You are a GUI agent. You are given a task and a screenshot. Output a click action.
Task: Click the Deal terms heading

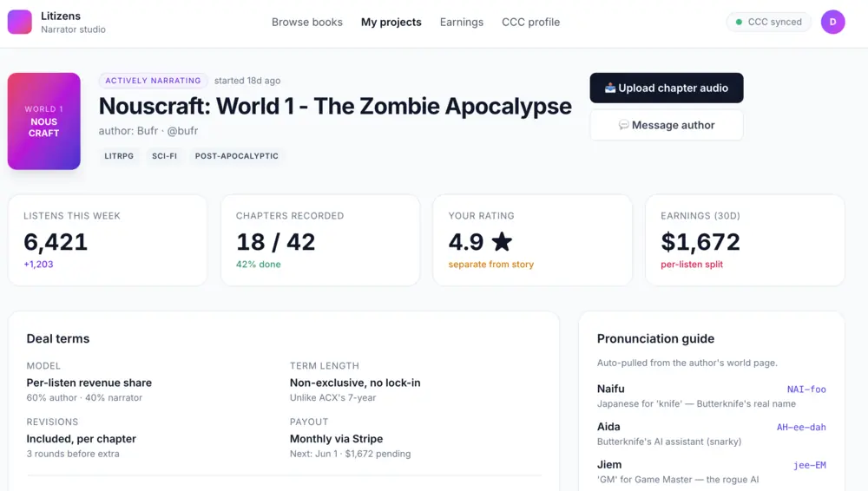click(58, 339)
